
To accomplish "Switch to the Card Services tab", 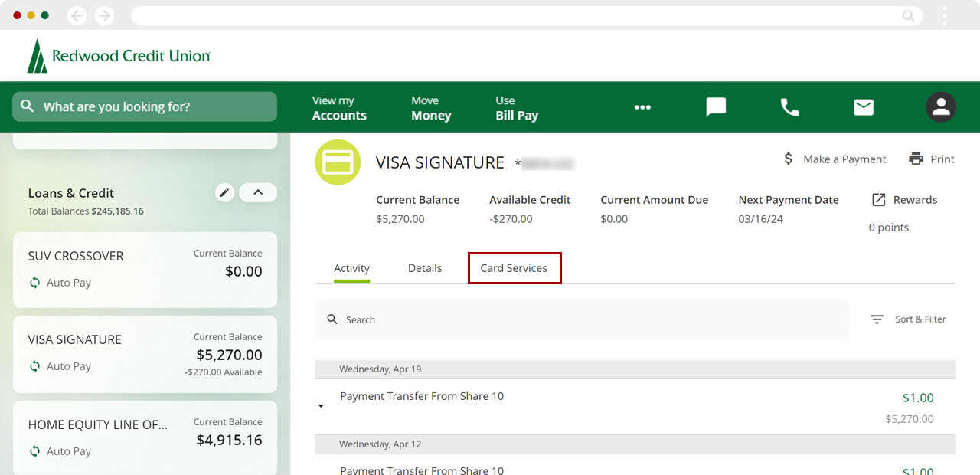I will click(x=514, y=268).
